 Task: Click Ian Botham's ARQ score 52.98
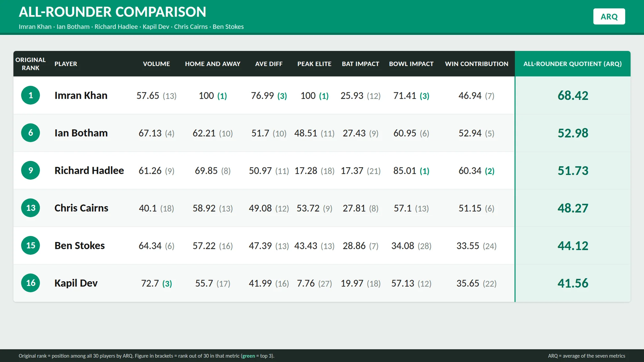573,133
